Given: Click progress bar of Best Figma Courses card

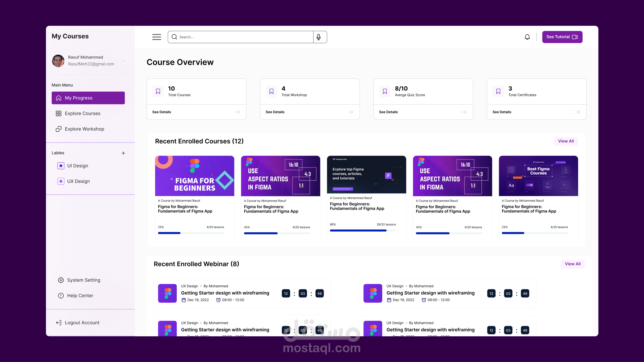Looking at the screenshot, I should [x=535, y=233].
